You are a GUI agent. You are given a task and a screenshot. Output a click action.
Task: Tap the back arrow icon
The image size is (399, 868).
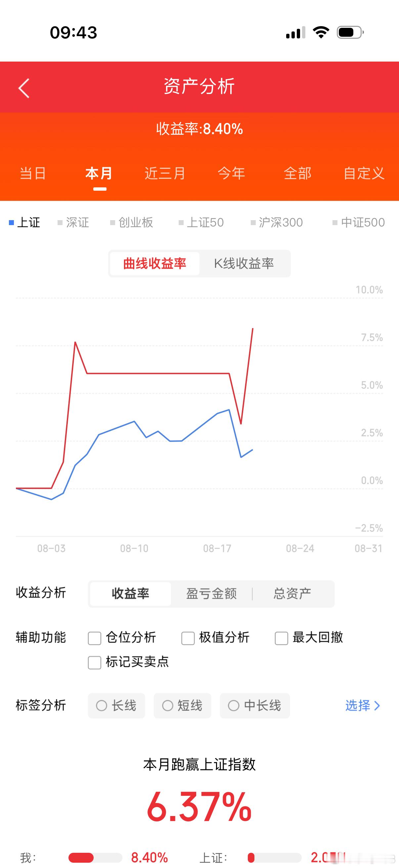click(x=24, y=88)
